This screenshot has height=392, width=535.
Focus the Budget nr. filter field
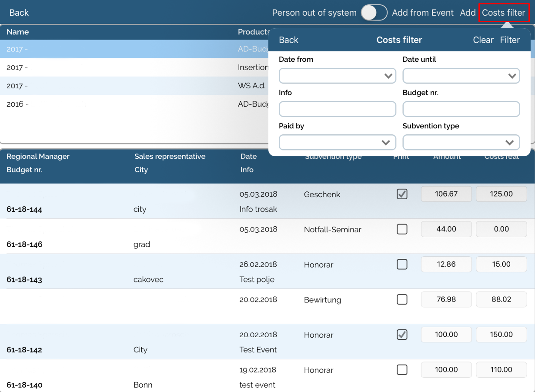pos(461,109)
